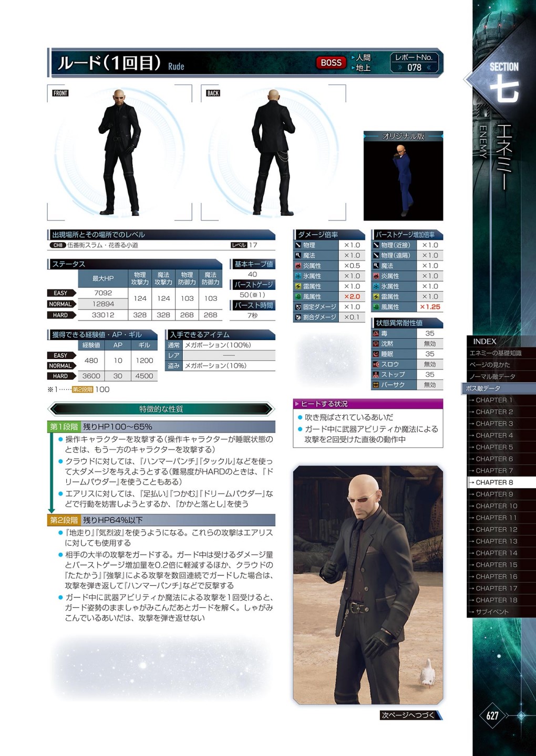Click the ice element icon in ダメージ倍率 table

coord(298,276)
